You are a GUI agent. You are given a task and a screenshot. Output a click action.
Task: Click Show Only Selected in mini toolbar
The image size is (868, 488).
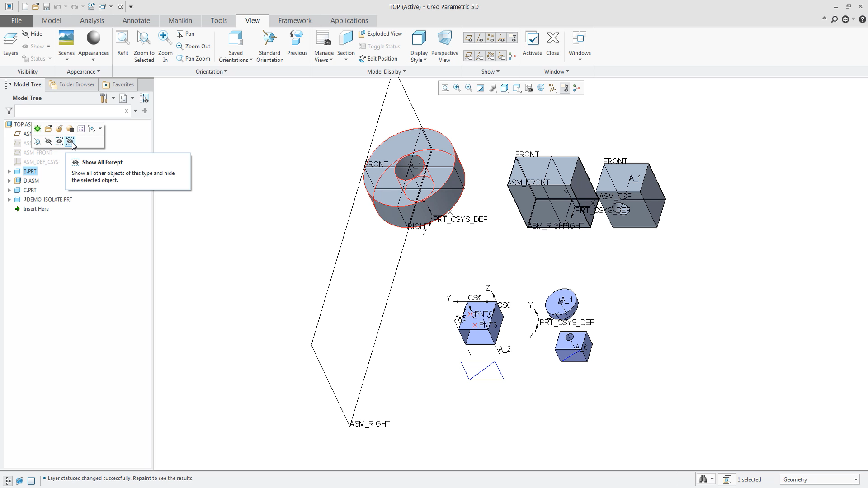pos(59,141)
